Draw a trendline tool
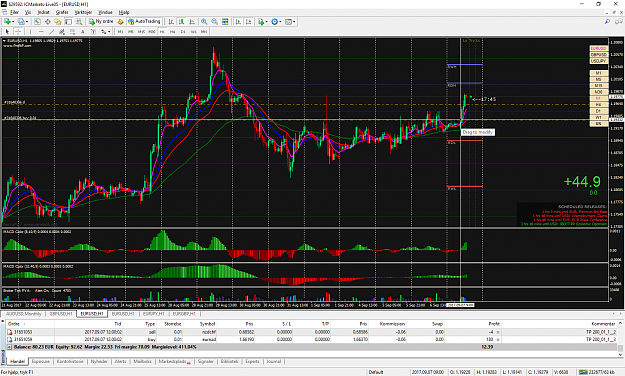 51,31
